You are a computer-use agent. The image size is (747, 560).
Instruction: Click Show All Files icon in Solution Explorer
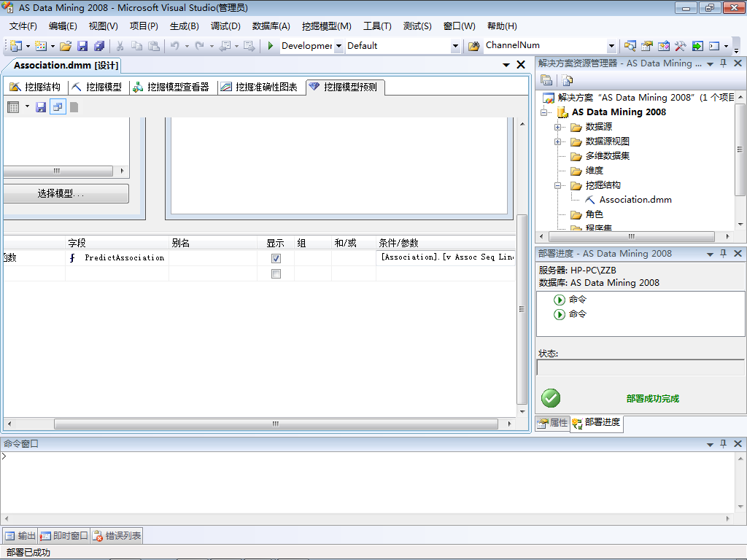point(567,80)
